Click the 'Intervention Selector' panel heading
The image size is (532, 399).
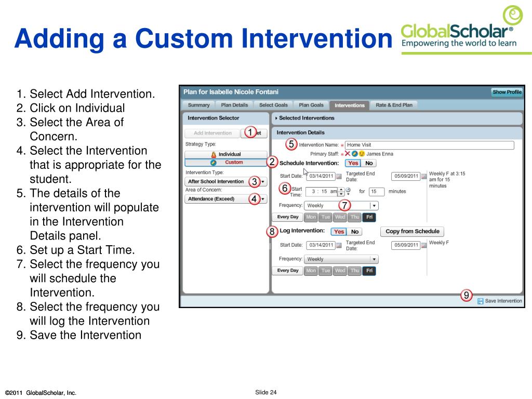[214, 118]
